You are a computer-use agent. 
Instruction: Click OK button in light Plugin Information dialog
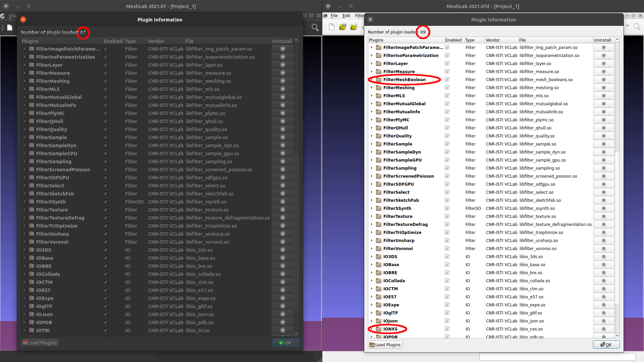click(606, 345)
